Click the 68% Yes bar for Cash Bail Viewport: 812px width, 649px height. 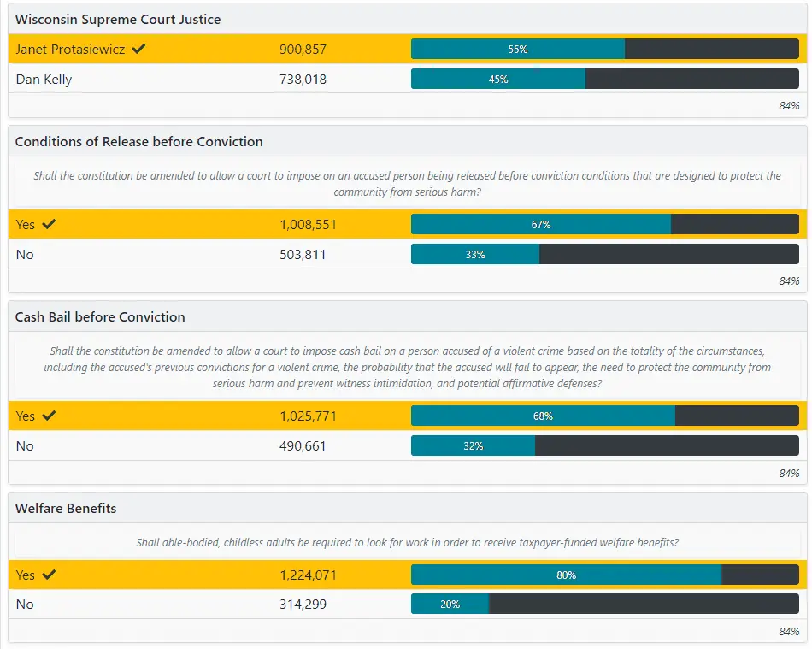pyautogui.click(x=543, y=416)
